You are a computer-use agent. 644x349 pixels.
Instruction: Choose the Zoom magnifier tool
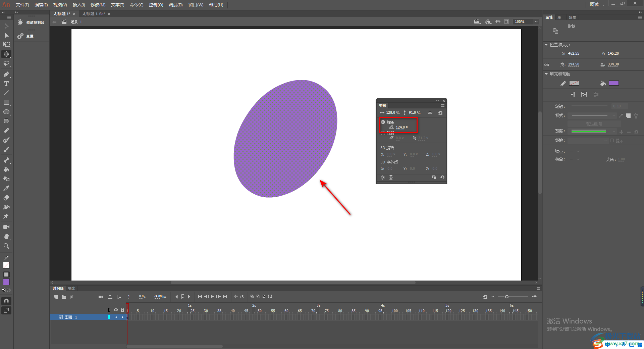pos(6,246)
